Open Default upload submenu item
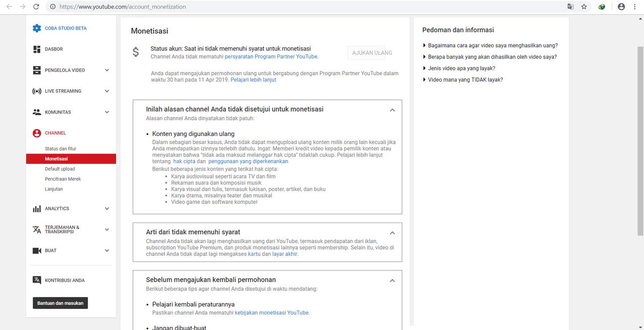This screenshot has height=330, width=644. (60, 169)
